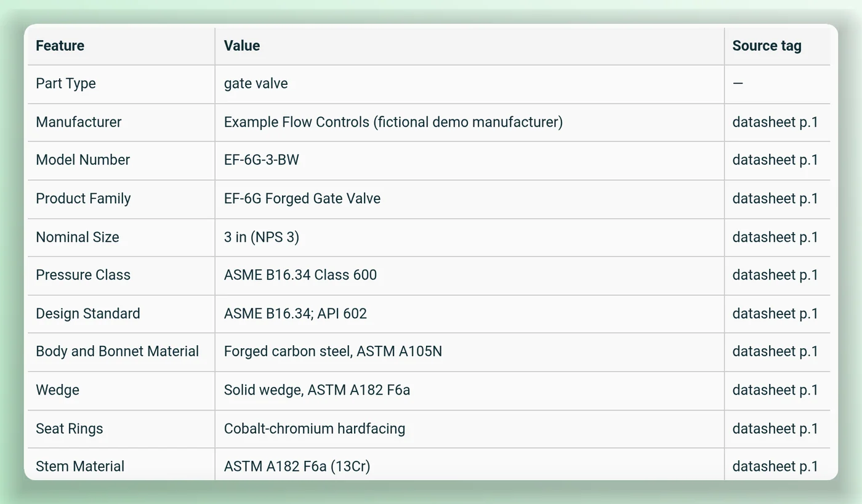Viewport: 862px width, 504px height.
Task: Select the ASME B16.34 Class 600 value
Action: coord(300,275)
